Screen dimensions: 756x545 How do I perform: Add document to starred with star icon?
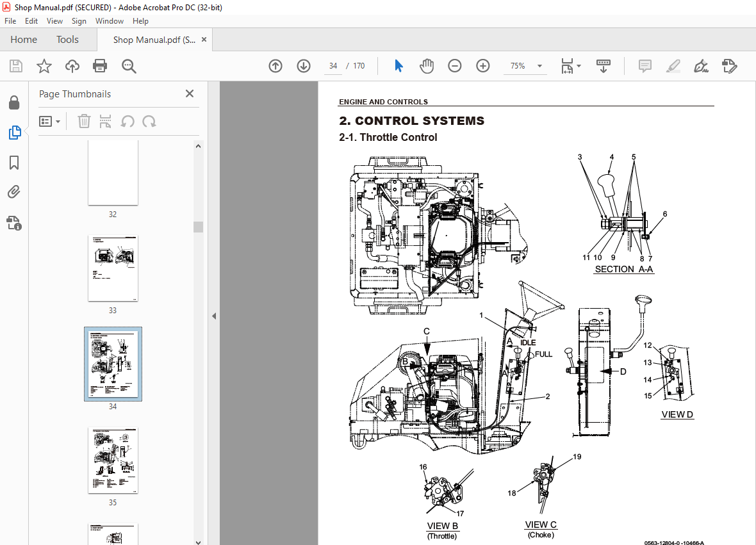pyautogui.click(x=44, y=66)
